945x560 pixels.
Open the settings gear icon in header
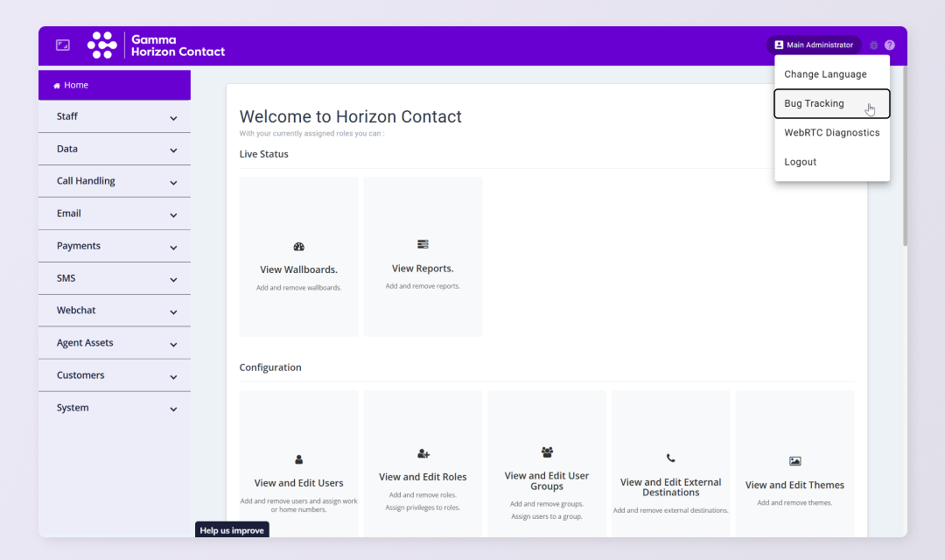tap(873, 45)
